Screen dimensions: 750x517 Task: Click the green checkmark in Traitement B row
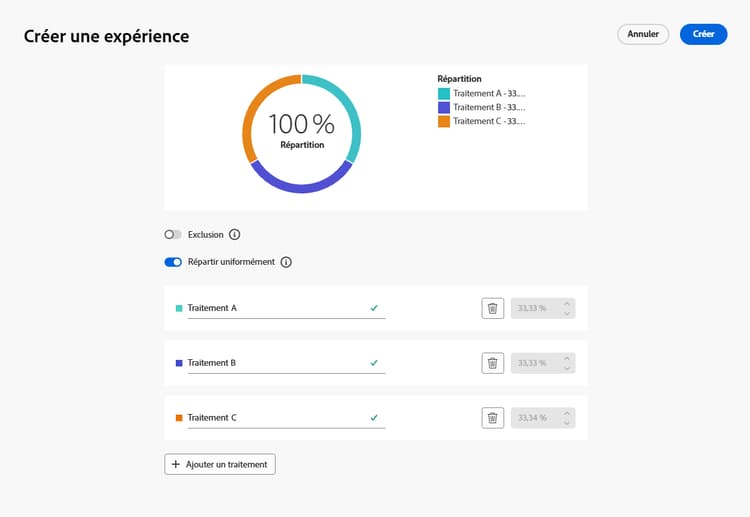(x=374, y=363)
